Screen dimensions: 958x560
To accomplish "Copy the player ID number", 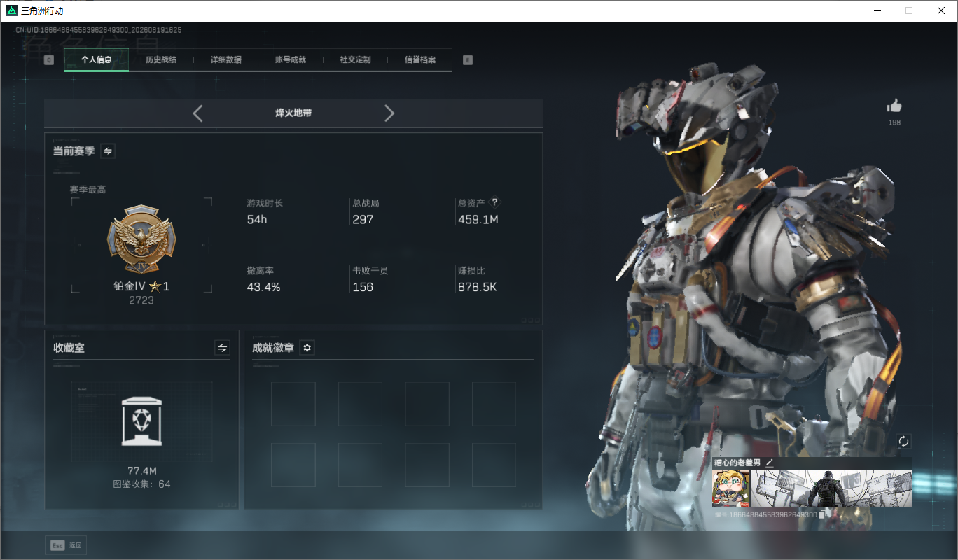I will (822, 514).
